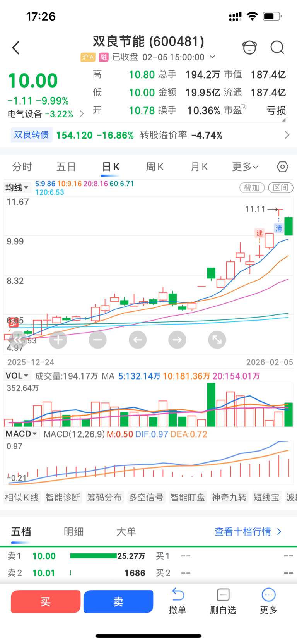Expand quote details corner triangle
This screenshot has height=644, width=297.
pos(284,120)
